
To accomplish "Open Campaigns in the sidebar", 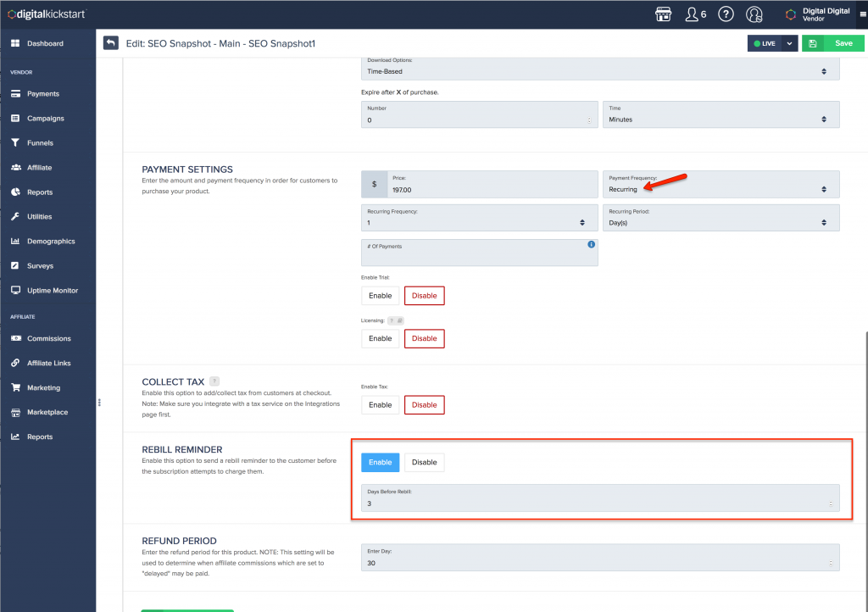I will [47, 119].
